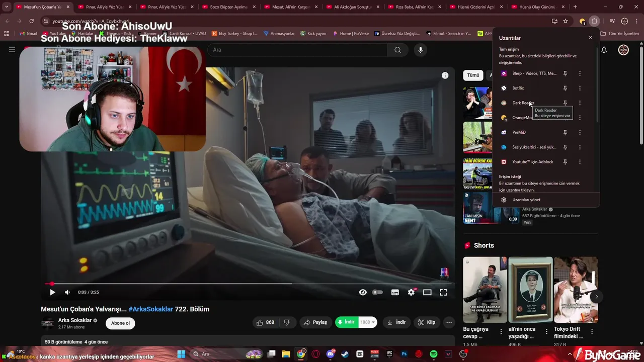The image size is (644, 362).
Task: Click the YouTube search magnifier button
Action: tap(397, 50)
